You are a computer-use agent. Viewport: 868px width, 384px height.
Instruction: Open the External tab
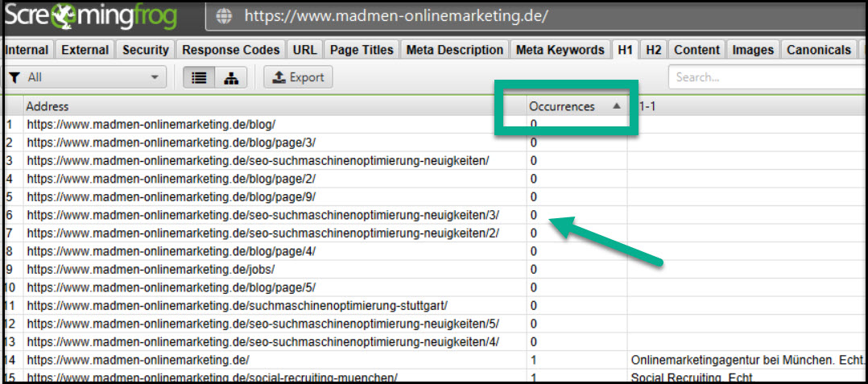85,50
